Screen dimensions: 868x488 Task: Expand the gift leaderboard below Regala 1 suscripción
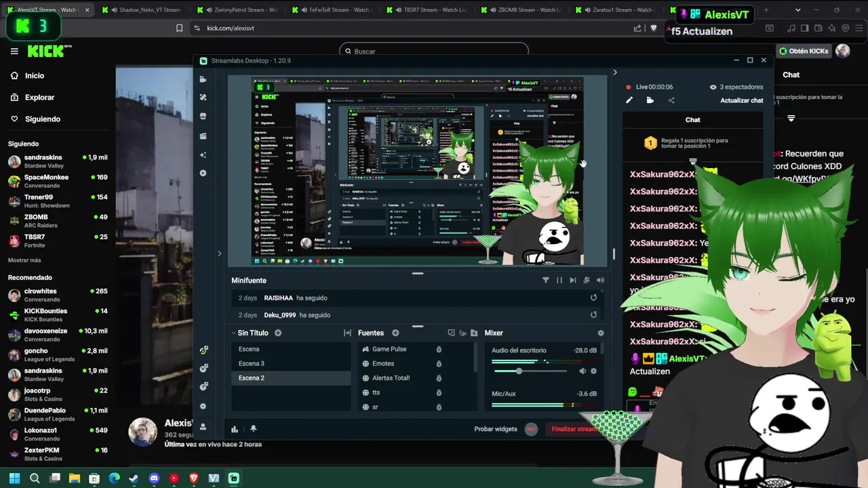[x=693, y=161]
